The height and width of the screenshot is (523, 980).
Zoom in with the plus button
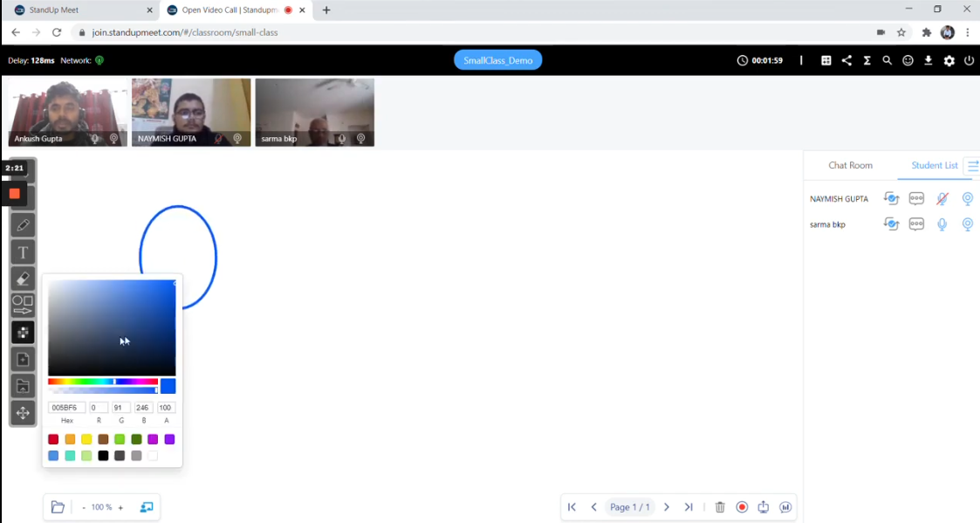tap(120, 507)
